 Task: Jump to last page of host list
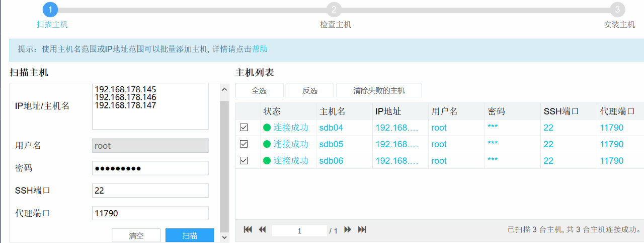click(x=362, y=230)
